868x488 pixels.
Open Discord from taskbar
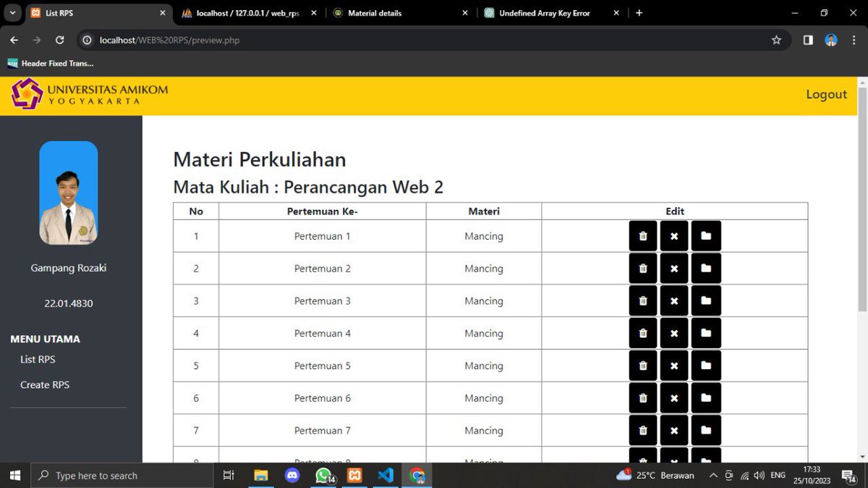point(292,475)
